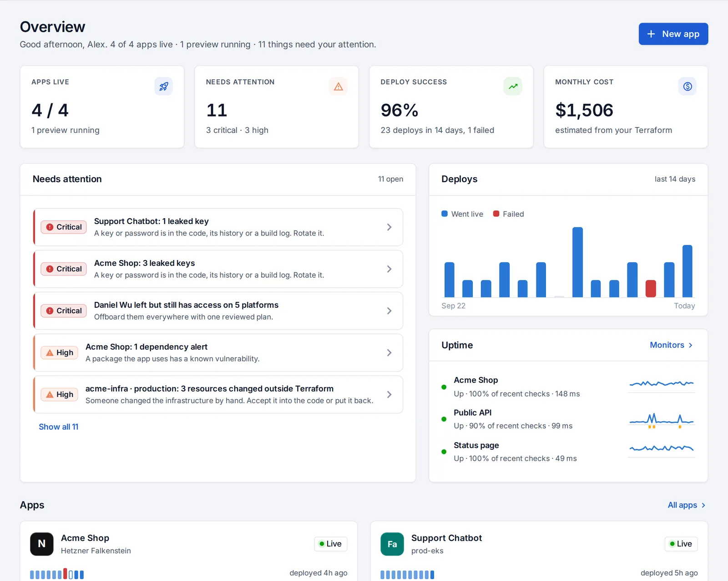728x581 pixels.
Task: Click the Failed legend swatch
Action: [496, 214]
